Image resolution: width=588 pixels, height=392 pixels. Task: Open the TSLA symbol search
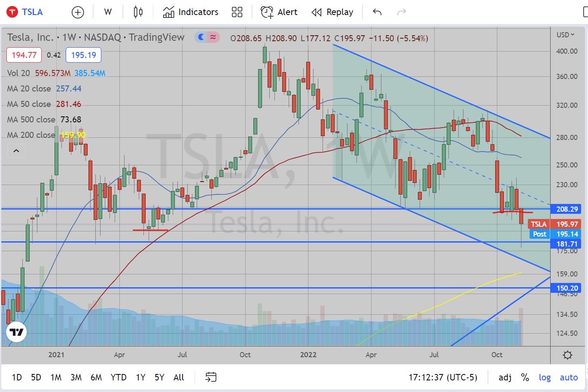[25, 12]
